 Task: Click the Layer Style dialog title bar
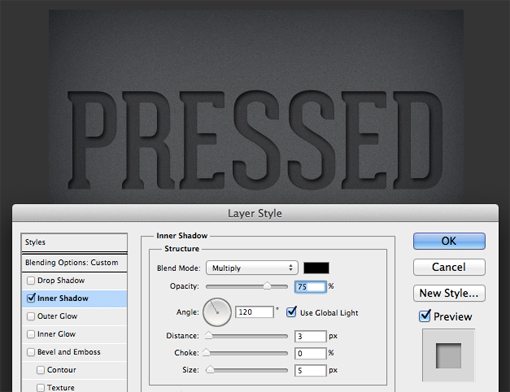(255, 213)
